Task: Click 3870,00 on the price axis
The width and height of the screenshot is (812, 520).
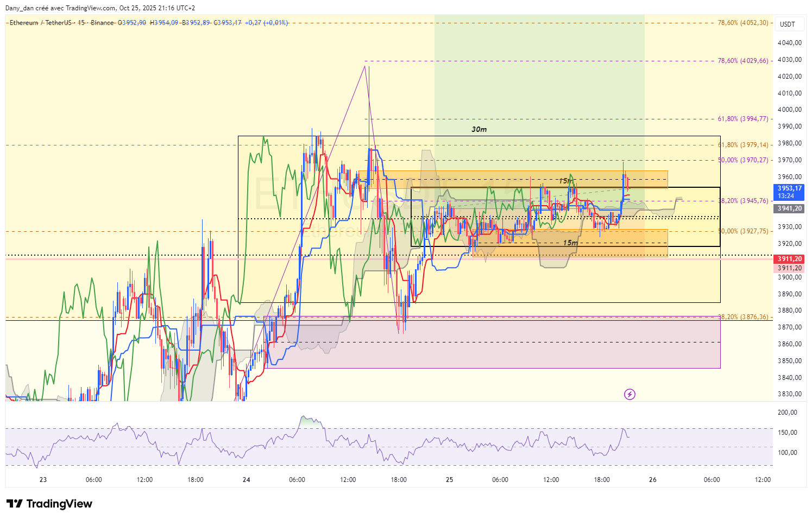Action: [790, 327]
